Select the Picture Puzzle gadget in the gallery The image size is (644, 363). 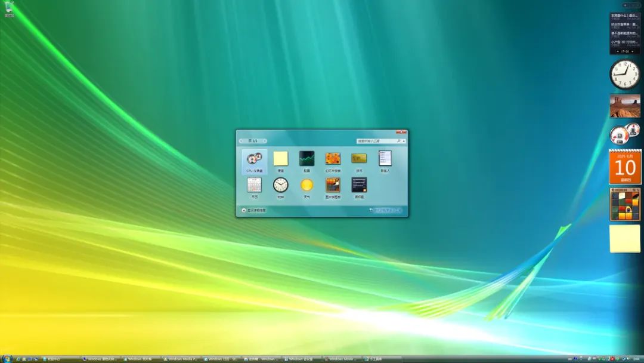coord(333,187)
